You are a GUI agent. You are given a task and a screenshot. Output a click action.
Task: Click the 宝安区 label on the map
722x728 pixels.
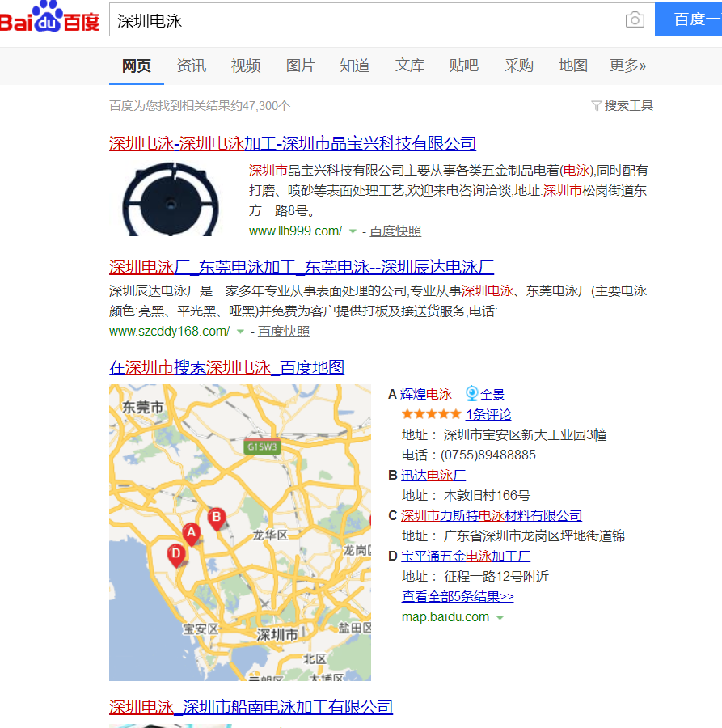tap(200, 629)
